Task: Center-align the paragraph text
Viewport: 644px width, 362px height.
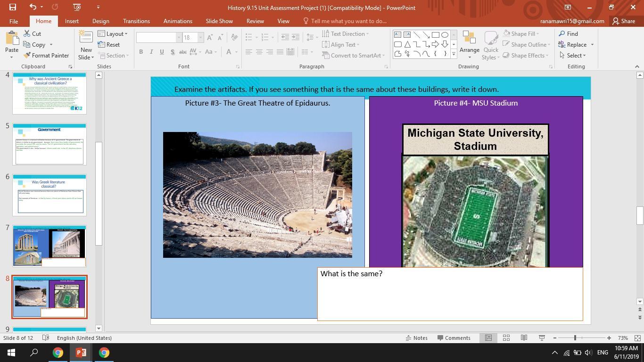Action: tap(259, 52)
